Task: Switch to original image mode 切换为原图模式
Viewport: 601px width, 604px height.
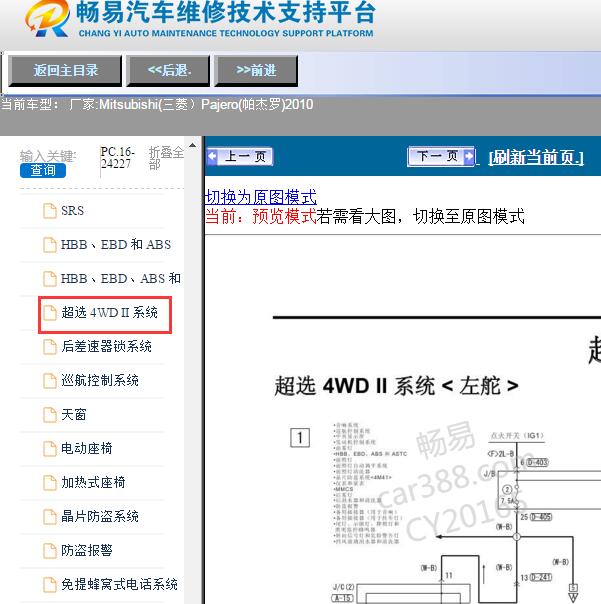Action: (x=260, y=197)
